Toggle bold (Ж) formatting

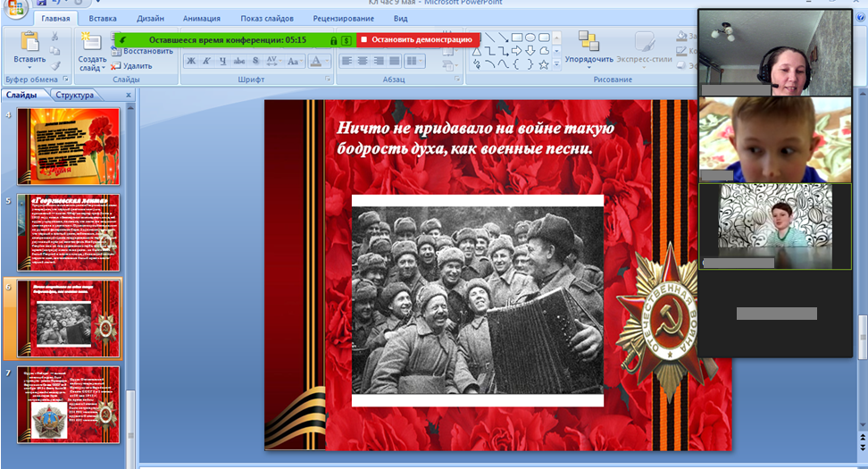191,61
